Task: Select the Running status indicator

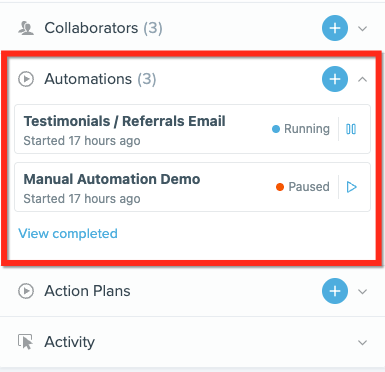Action: pyautogui.click(x=301, y=129)
